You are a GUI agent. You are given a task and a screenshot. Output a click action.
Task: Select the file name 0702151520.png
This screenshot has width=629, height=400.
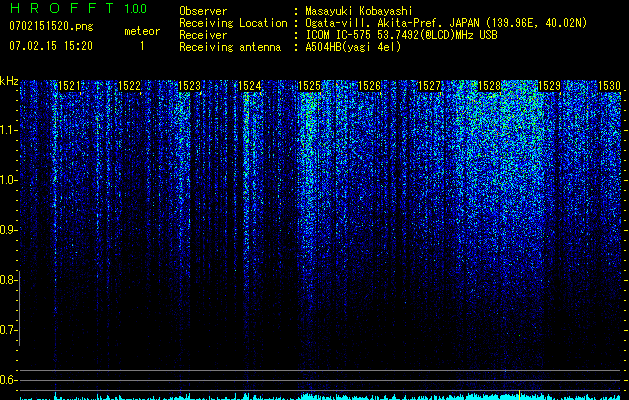(51, 26)
